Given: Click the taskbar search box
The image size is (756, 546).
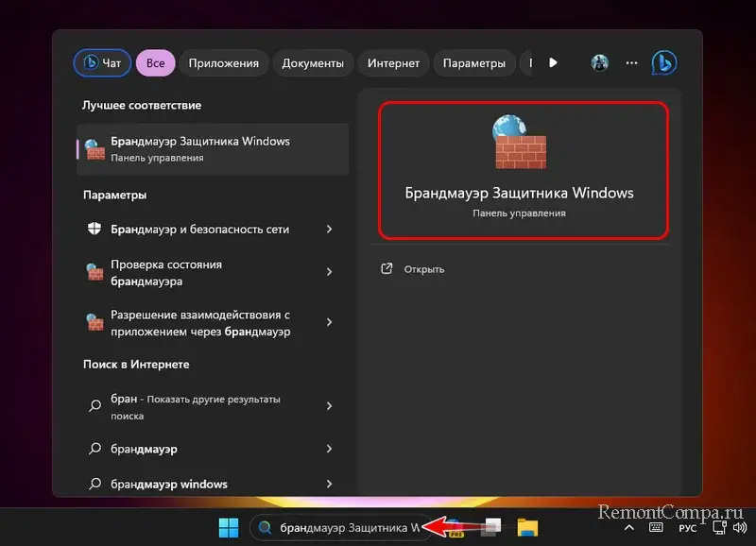Looking at the screenshot, I should pyautogui.click(x=339, y=528).
